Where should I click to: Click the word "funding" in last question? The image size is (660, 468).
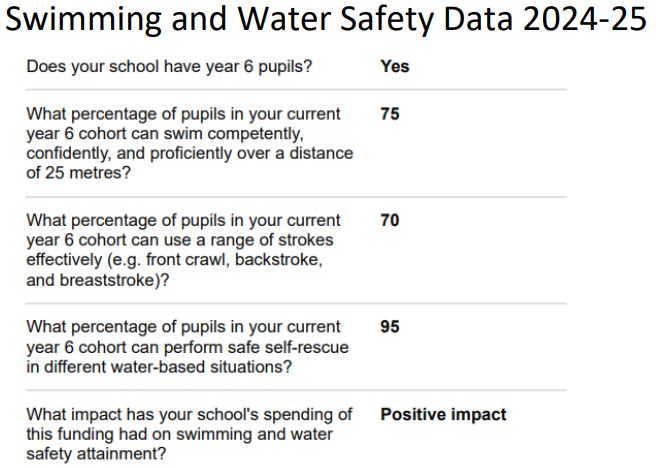[90, 434]
